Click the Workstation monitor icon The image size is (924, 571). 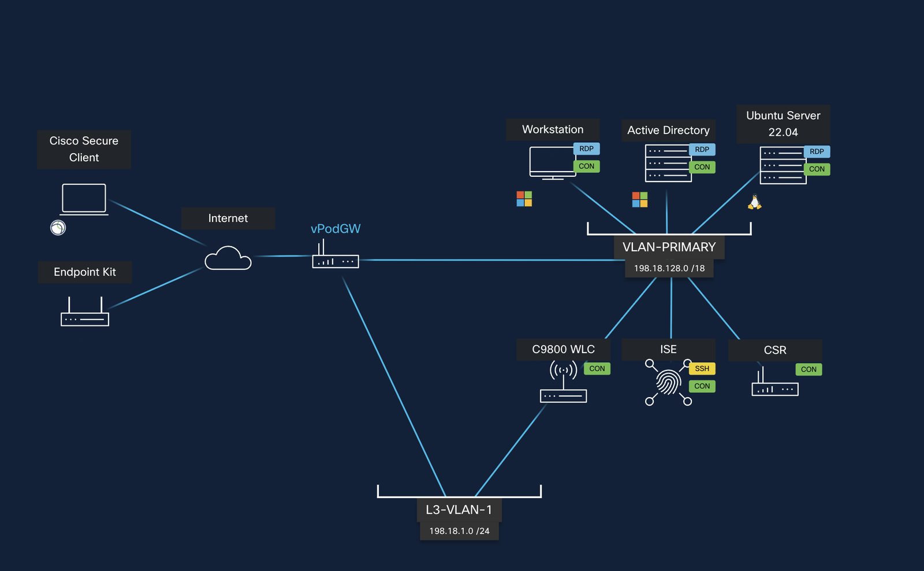[x=553, y=163]
